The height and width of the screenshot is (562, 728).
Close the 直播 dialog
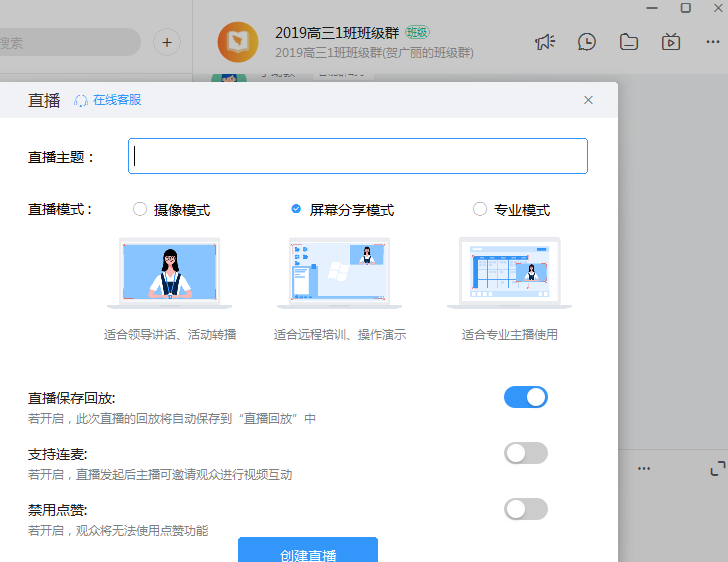588,100
